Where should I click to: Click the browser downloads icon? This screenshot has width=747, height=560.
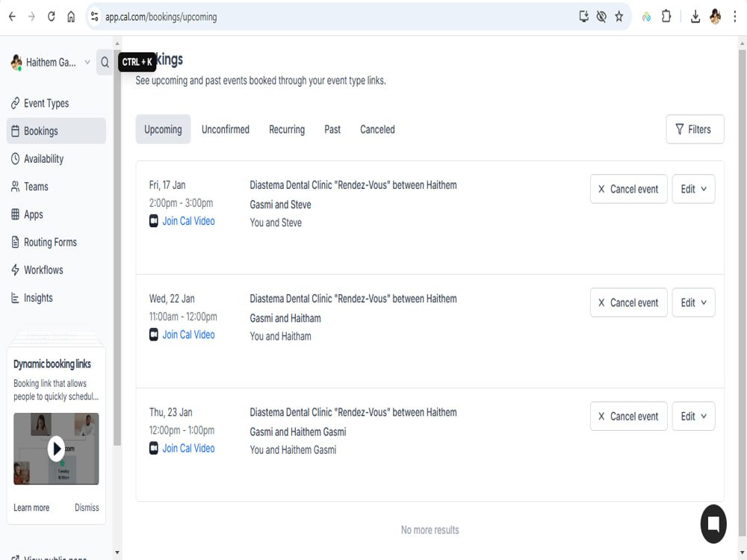tap(695, 16)
